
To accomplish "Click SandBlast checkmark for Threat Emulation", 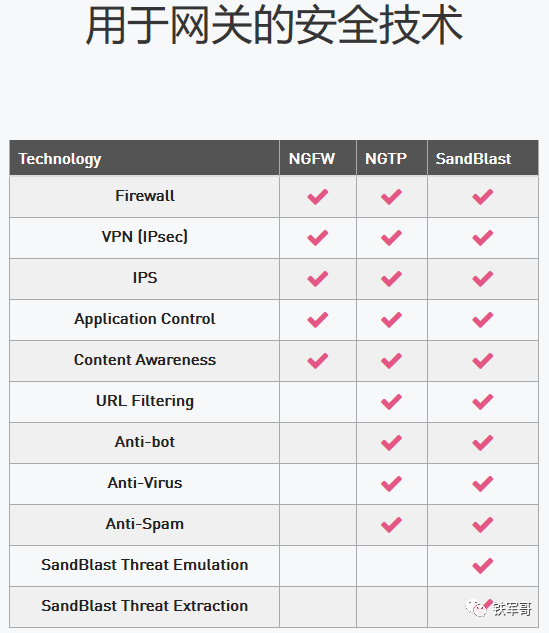I will 483,566.
